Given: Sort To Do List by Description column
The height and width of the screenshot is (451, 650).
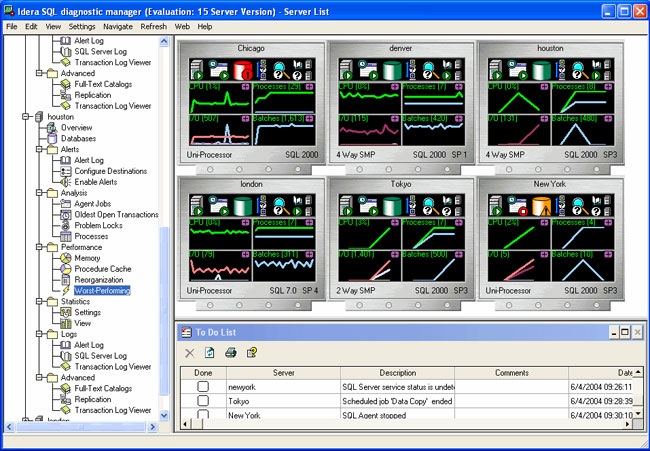Looking at the screenshot, I should pos(398,373).
